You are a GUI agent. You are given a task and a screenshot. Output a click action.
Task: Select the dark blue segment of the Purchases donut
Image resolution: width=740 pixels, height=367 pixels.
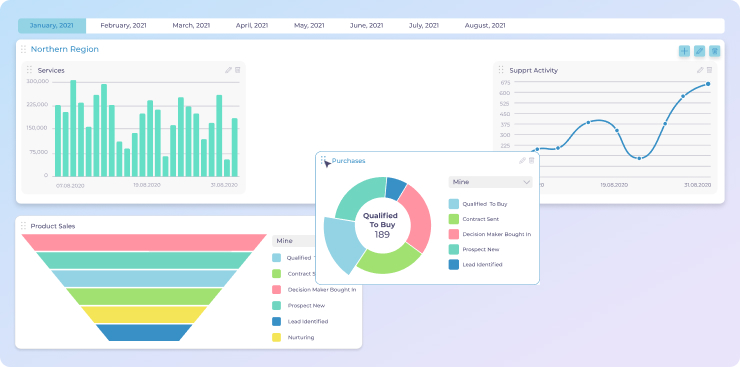(x=395, y=188)
